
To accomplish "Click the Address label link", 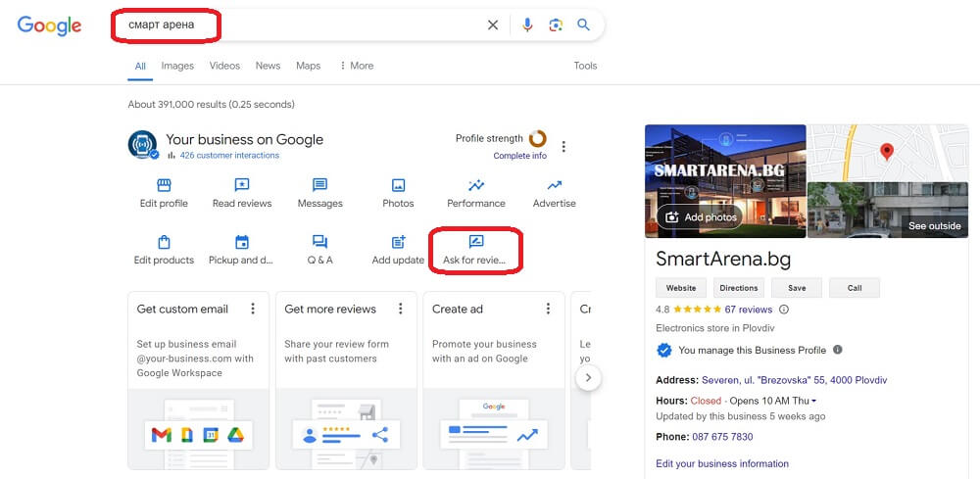I will (x=677, y=380).
